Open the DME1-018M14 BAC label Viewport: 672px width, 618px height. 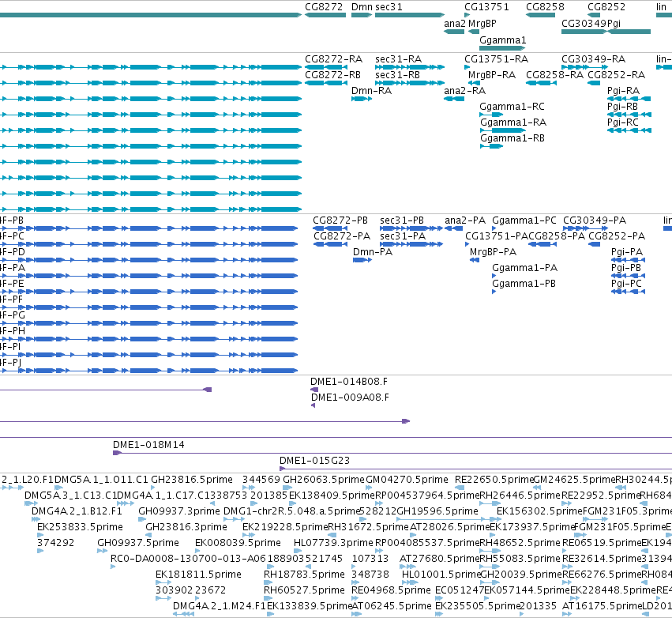pos(148,445)
